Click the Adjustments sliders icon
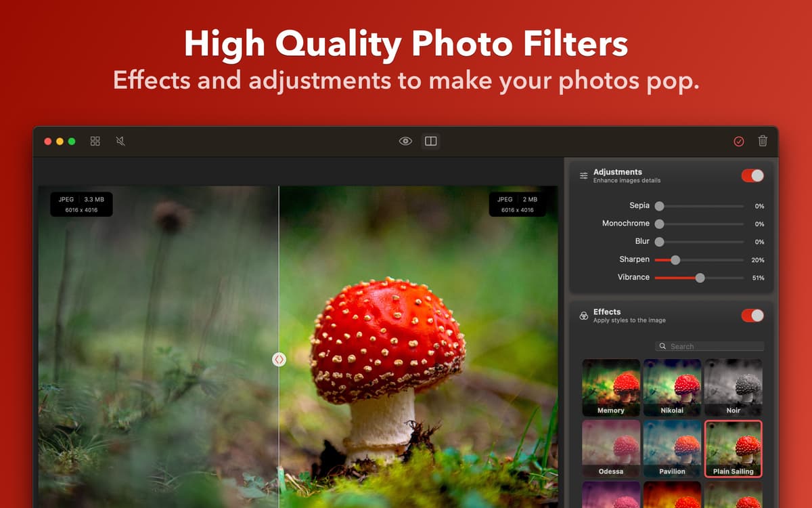 click(x=583, y=175)
